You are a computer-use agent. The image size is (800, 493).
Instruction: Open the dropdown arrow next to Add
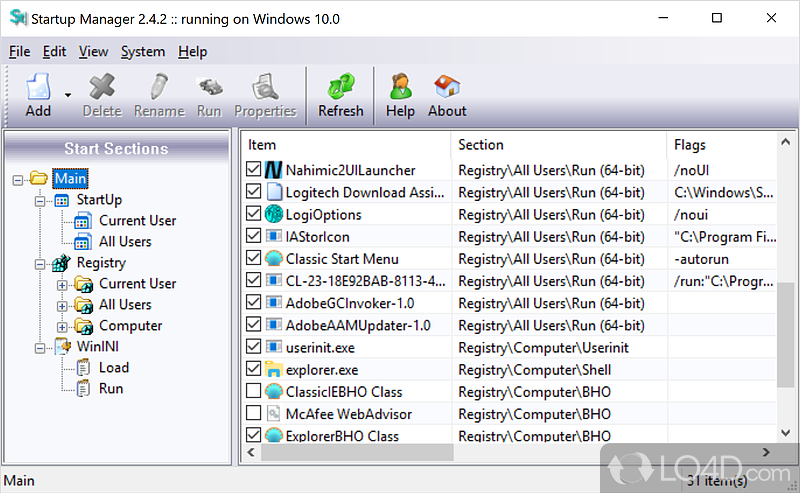coord(68,96)
